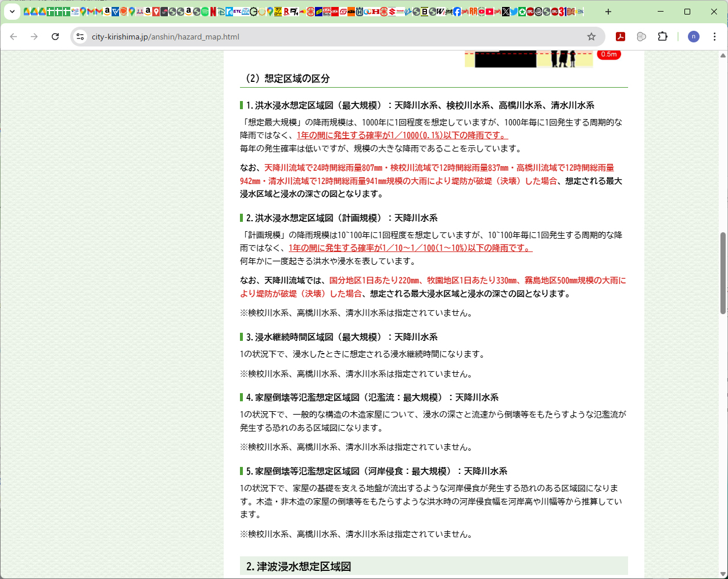This screenshot has width=728, height=579.
Task: Open the tab search chevron button
Action: coord(12,12)
